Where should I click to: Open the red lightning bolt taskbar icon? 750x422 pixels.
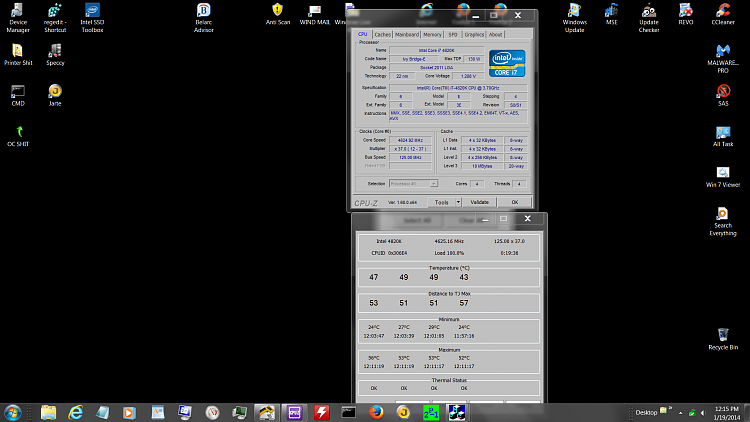coord(321,412)
